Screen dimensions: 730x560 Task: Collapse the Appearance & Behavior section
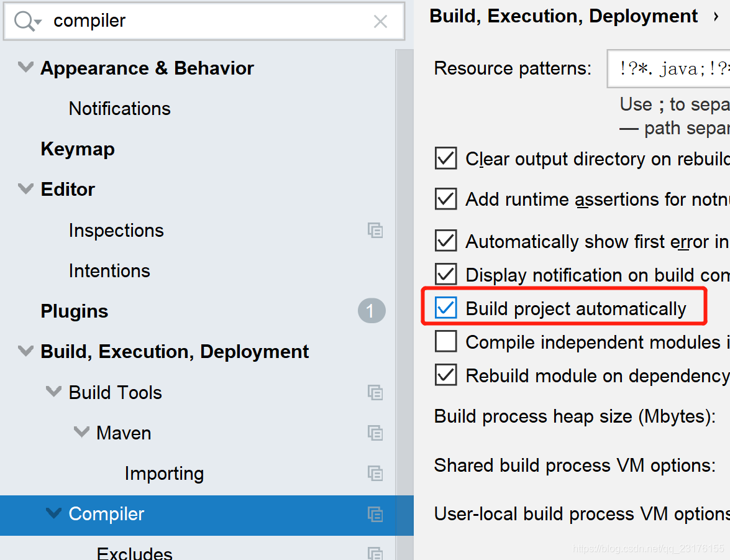pyautogui.click(x=25, y=68)
